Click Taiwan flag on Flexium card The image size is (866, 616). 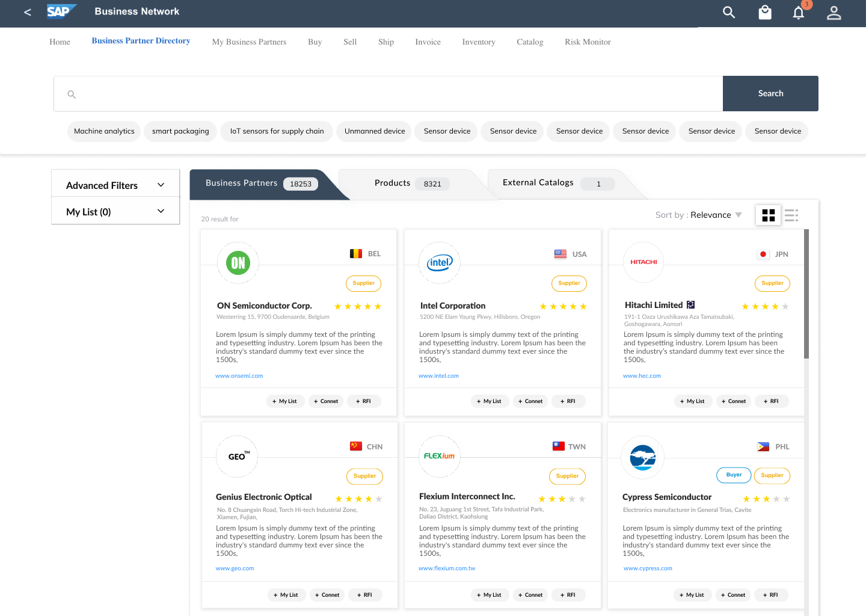(x=559, y=446)
